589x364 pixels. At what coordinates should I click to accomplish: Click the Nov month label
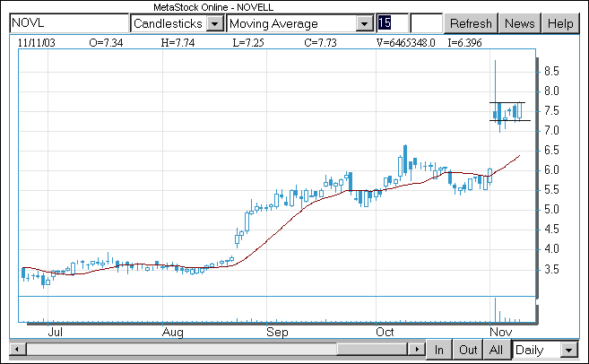click(x=501, y=332)
